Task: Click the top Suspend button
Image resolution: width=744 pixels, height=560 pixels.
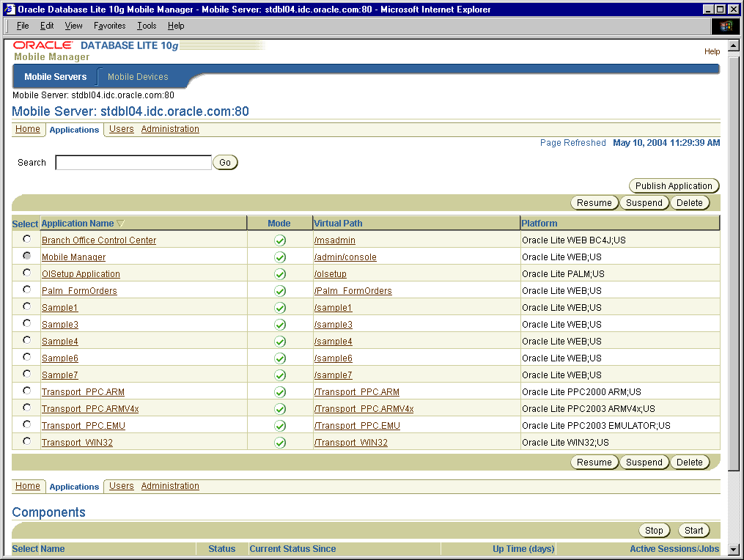Action: [x=644, y=203]
